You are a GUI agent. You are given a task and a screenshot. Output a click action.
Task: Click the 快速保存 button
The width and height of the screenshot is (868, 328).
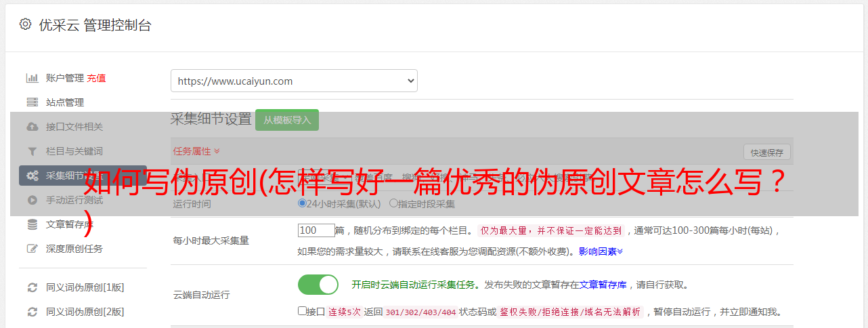pos(766,152)
